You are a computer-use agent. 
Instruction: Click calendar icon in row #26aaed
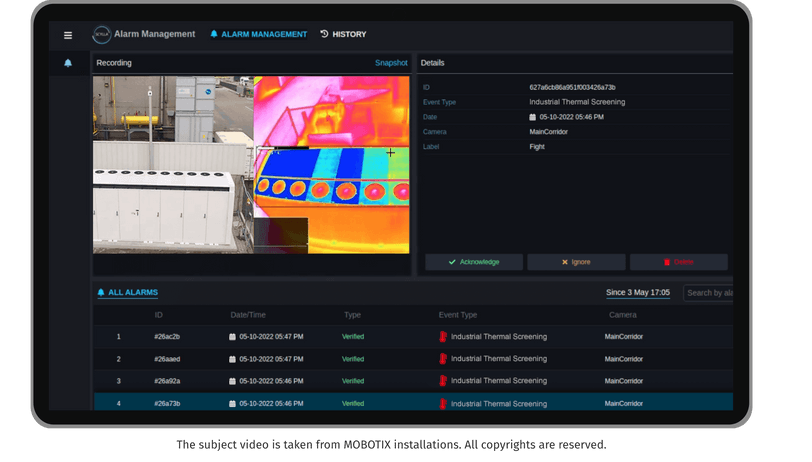click(232, 359)
